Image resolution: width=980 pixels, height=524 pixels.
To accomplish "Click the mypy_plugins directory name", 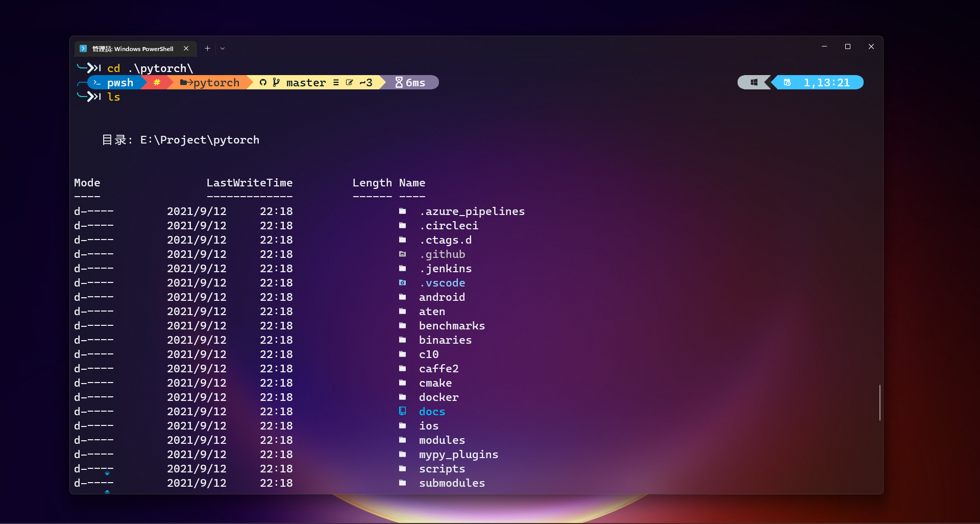I will (x=458, y=455).
